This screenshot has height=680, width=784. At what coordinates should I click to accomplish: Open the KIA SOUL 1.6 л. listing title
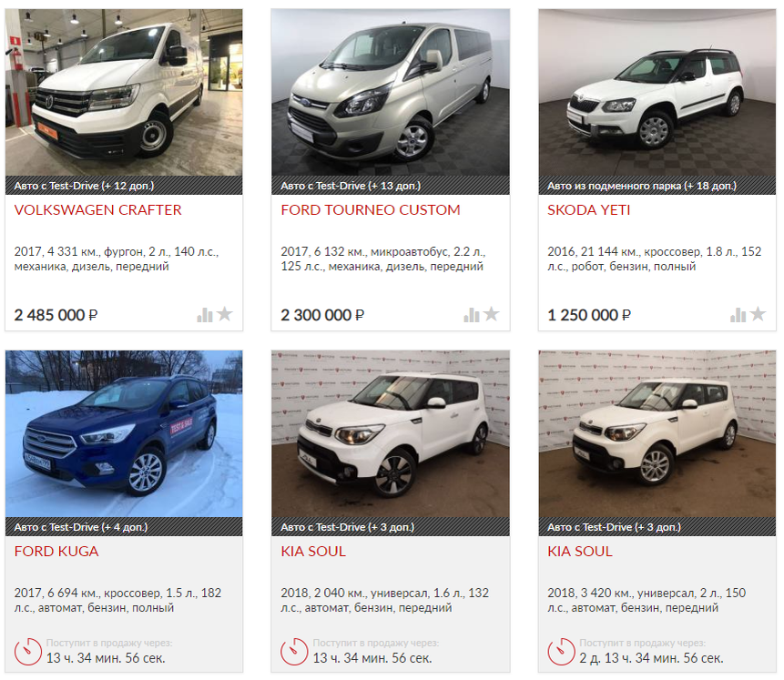pyautogui.click(x=313, y=552)
